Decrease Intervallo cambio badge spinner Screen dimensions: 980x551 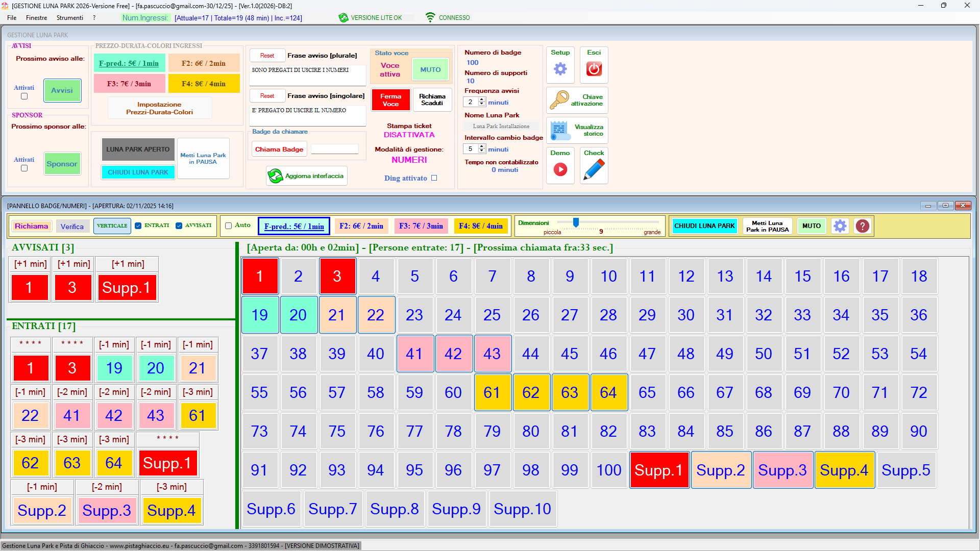click(x=482, y=152)
